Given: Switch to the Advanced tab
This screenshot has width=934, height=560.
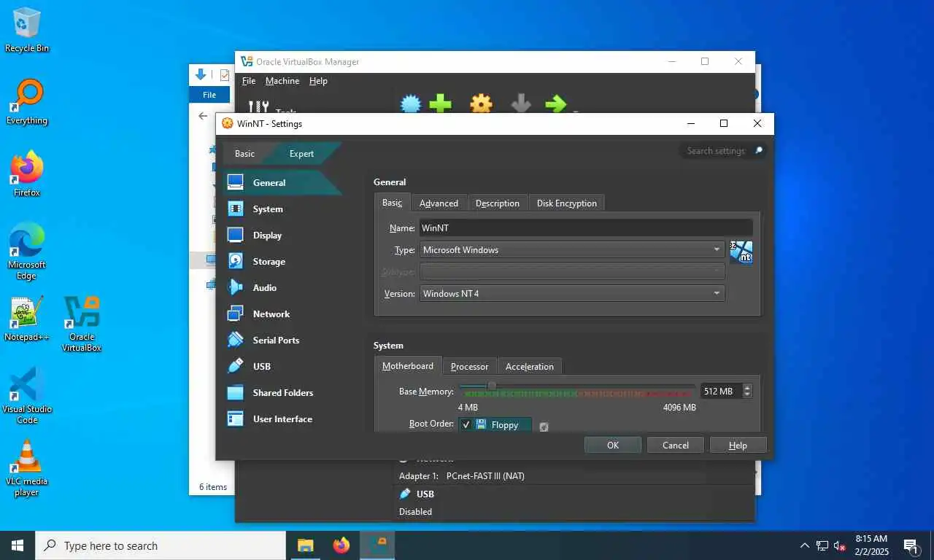Looking at the screenshot, I should [439, 203].
